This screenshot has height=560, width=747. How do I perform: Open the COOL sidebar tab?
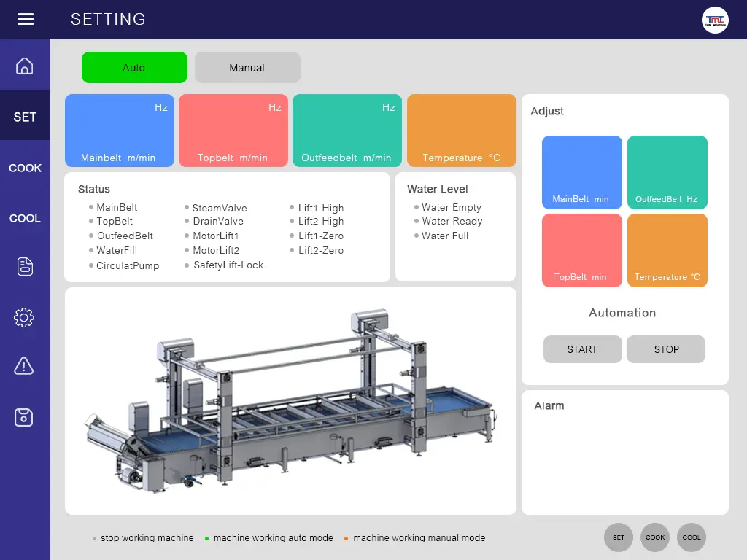[25, 218]
